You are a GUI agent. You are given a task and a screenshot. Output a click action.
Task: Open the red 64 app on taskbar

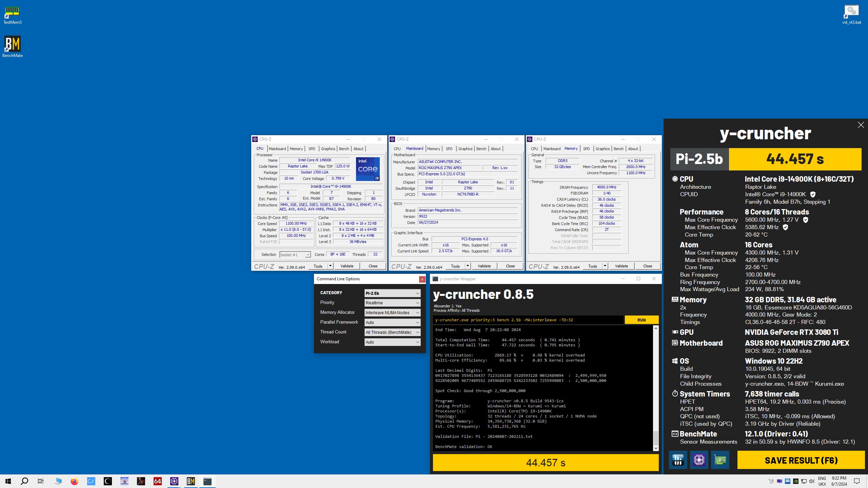point(158,481)
